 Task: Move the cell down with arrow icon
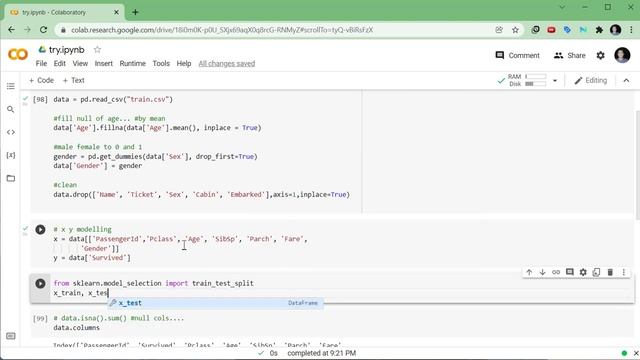click(542, 272)
